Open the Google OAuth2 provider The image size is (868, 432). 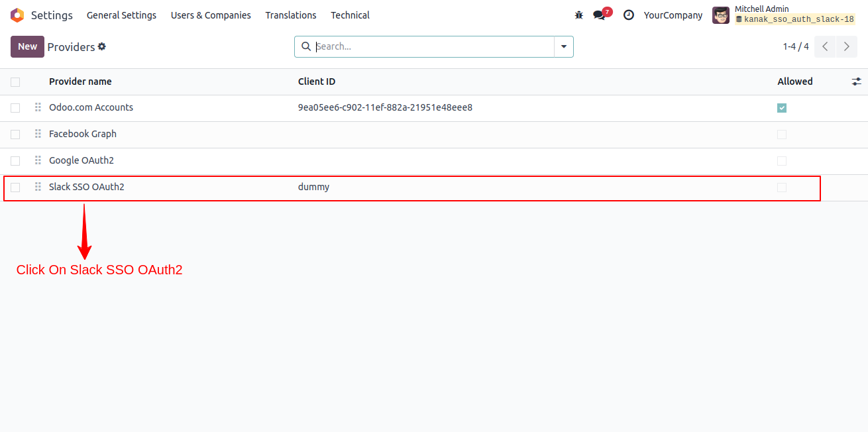tap(81, 160)
